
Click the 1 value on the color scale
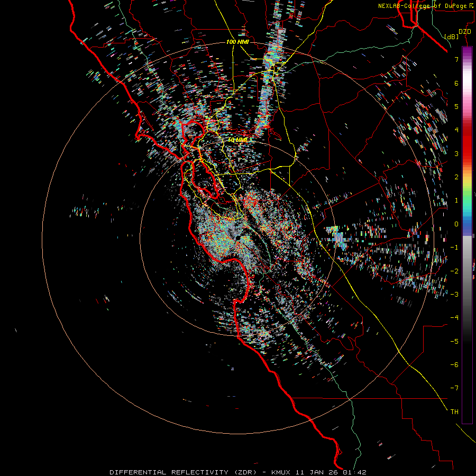(456, 200)
